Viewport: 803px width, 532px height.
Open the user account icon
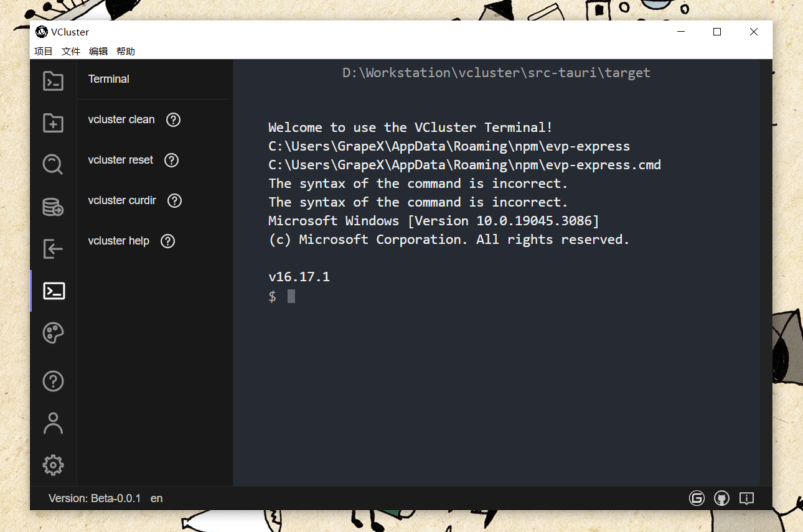coord(53,423)
